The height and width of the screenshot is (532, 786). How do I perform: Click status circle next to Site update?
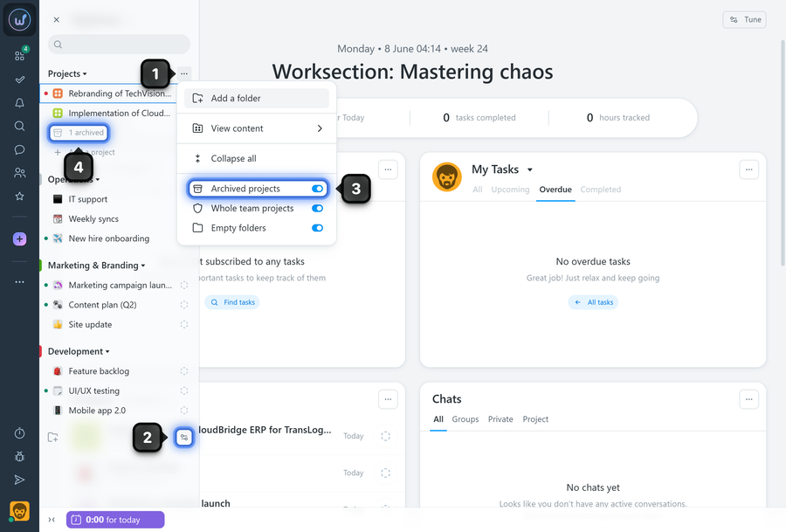[184, 324]
